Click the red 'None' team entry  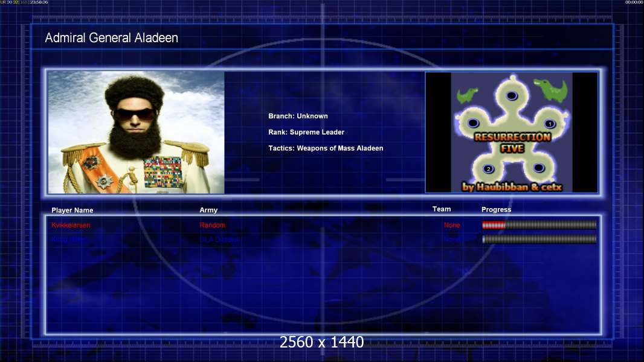(x=452, y=225)
